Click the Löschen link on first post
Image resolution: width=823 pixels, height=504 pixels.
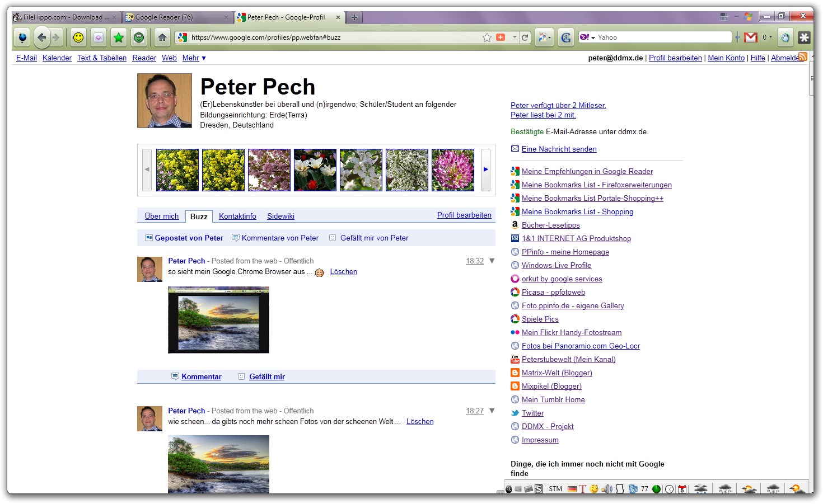point(343,272)
